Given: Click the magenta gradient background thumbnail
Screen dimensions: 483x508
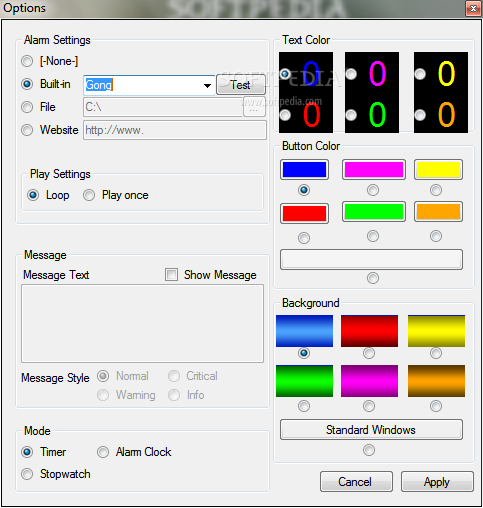Looking at the screenshot, I should 369,381.
